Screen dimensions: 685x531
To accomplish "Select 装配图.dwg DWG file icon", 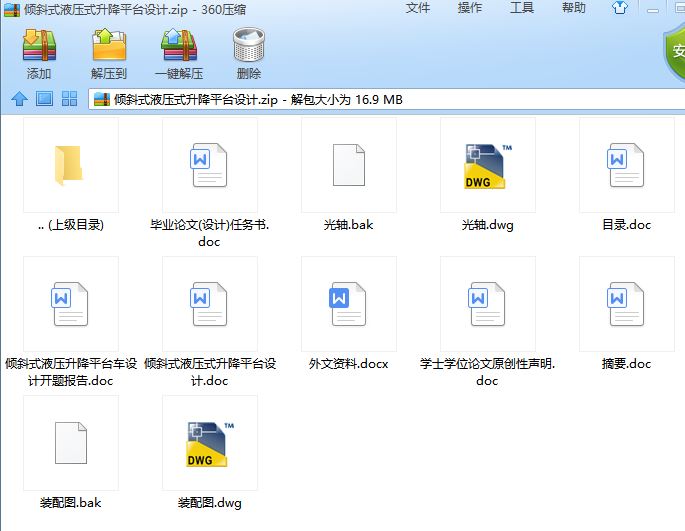I will 210,444.
